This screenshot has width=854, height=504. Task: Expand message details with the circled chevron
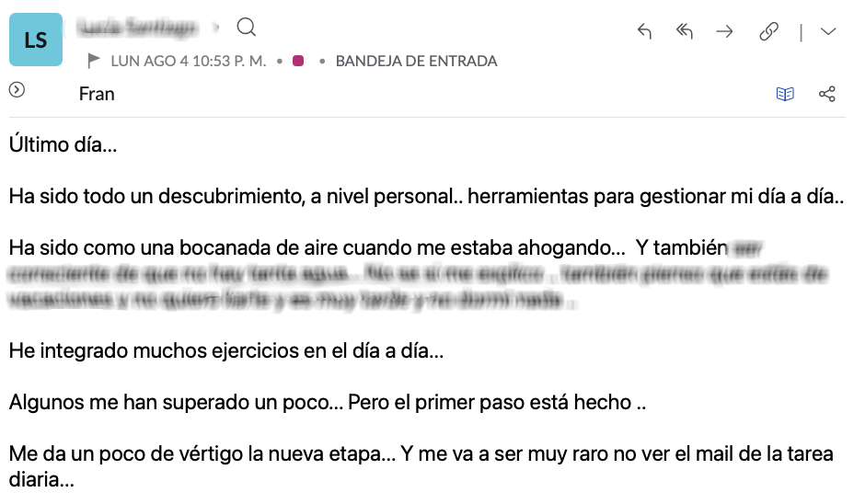click(x=17, y=90)
